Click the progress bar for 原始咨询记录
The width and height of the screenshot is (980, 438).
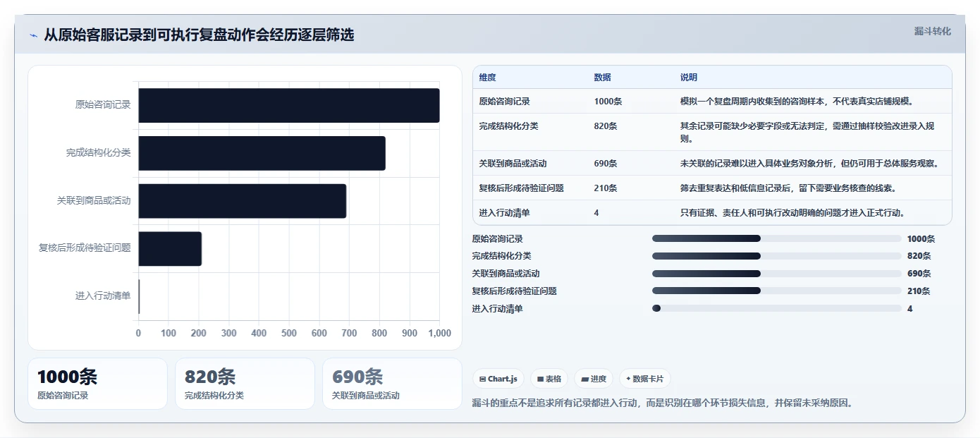[x=777, y=238]
